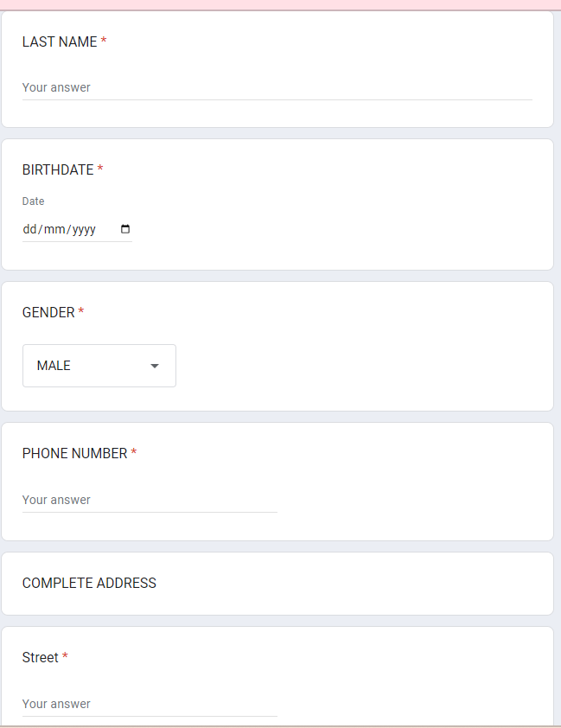Click the required asterisk beside Street
The width and height of the screenshot is (561, 728).
click(65, 657)
